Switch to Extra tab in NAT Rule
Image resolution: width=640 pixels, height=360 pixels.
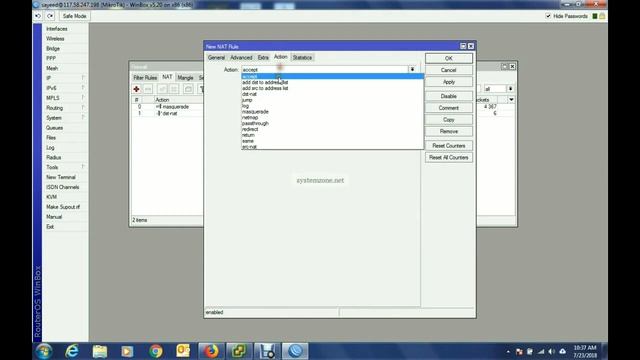(x=263, y=58)
